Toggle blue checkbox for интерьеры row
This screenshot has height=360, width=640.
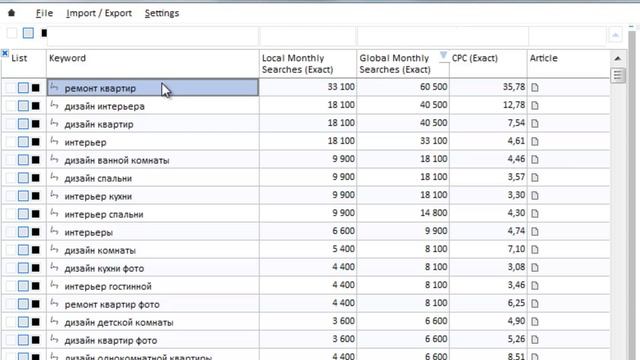point(23,231)
